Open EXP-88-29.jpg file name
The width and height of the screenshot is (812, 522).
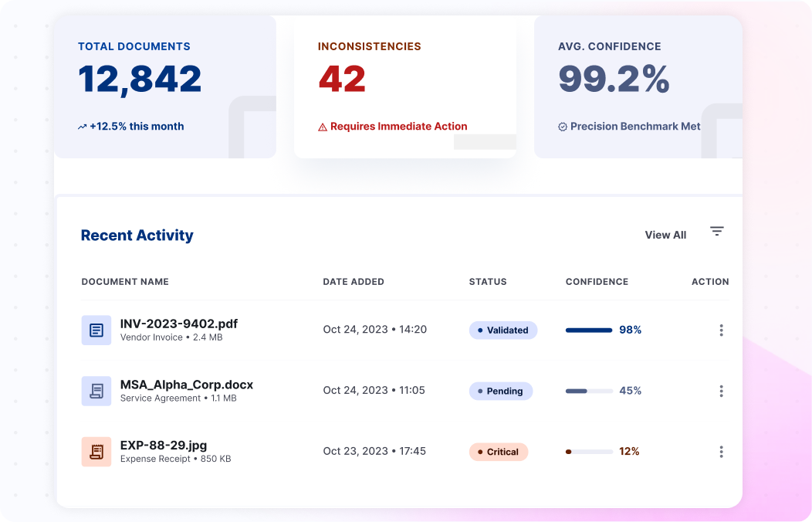(164, 446)
